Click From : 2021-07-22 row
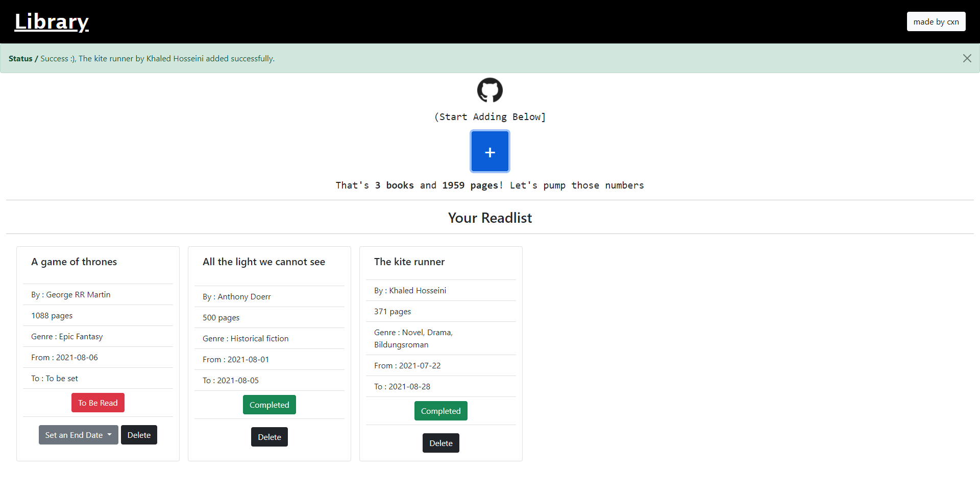This screenshot has height=491, width=980. click(441, 365)
